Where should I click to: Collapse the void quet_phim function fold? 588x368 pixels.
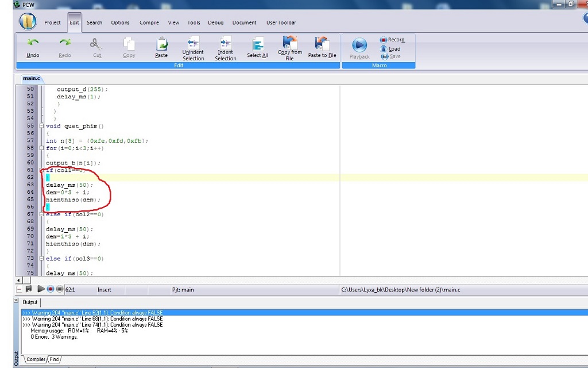pos(41,126)
